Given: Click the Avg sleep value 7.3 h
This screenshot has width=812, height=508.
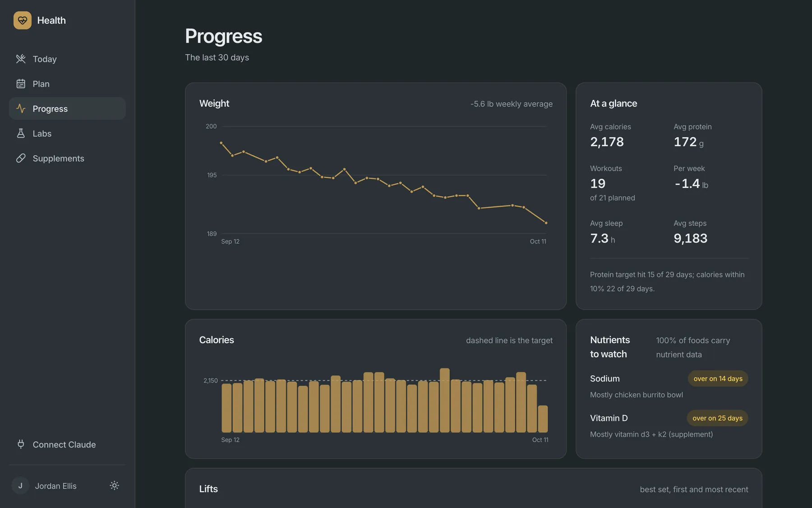Looking at the screenshot, I should tap(602, 238).
